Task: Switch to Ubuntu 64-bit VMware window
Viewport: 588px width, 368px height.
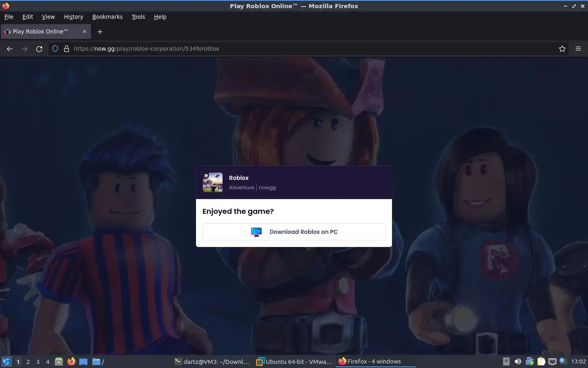Action: click(x=294, y=361)
